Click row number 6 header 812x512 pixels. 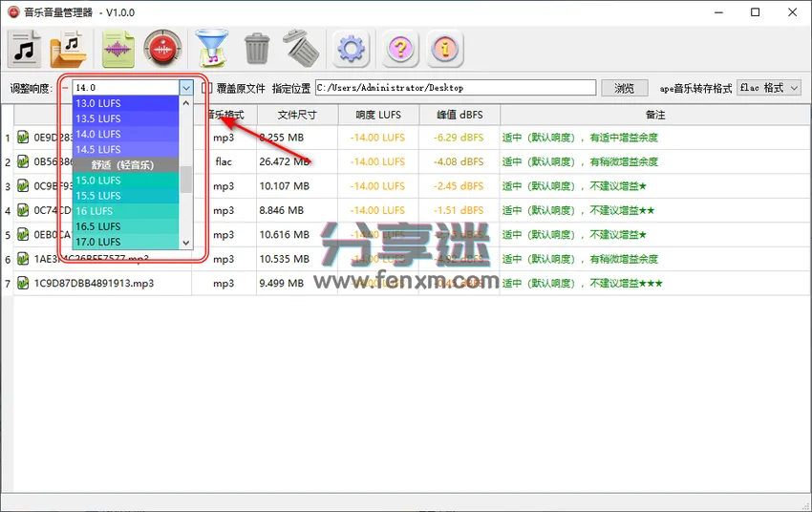(8, 260)
